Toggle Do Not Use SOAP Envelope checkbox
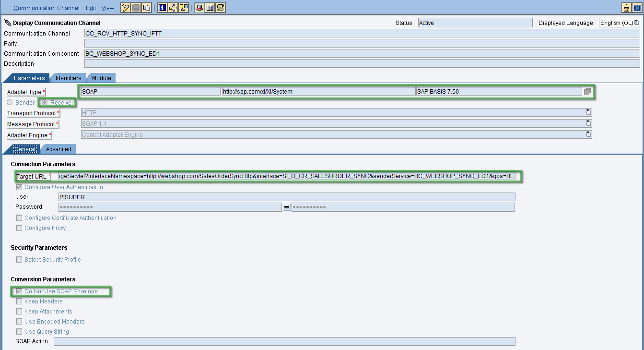This screenshot has height=350, width=644. tap(19, 291)
